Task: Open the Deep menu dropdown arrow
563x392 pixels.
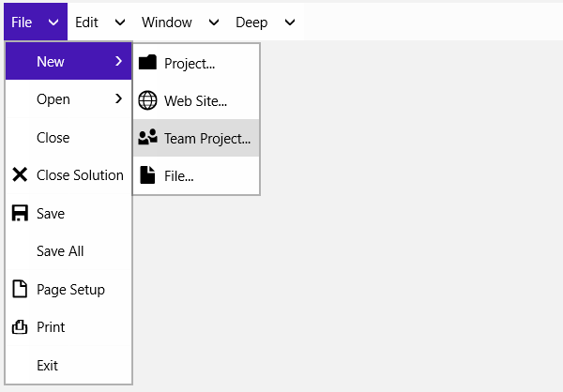Action: coord(289,22)
